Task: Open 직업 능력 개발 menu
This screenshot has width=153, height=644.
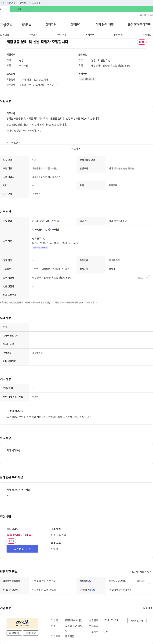Action: (105, 24)
